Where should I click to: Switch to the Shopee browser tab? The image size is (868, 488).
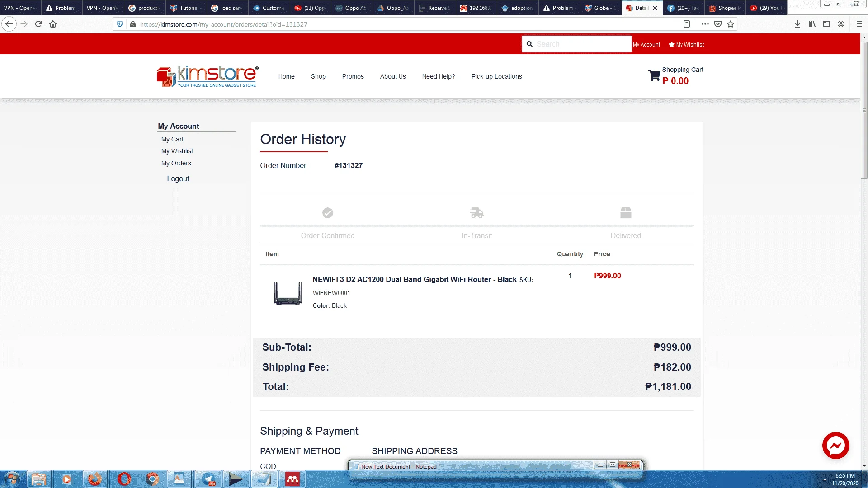pyautogui.click(x=725, y=8)
